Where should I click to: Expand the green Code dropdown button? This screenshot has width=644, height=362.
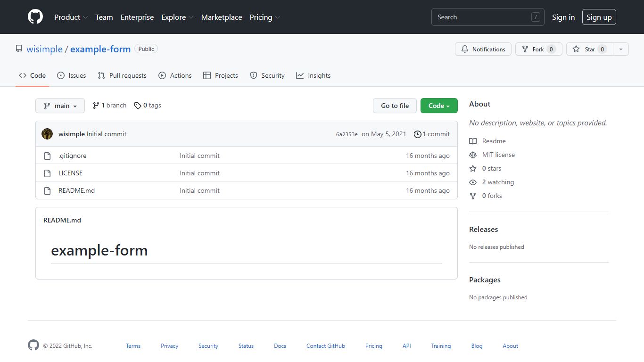(x=439, y=106)
